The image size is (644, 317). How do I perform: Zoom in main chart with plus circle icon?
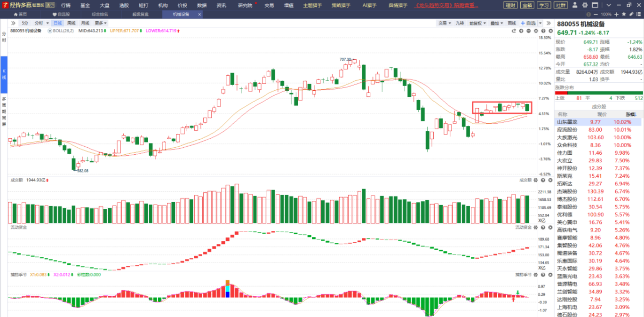point(521,31)
